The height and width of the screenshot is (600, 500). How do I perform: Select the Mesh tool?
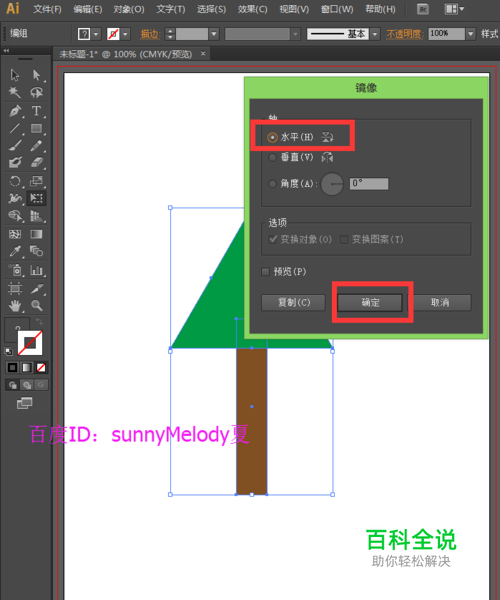15,234
